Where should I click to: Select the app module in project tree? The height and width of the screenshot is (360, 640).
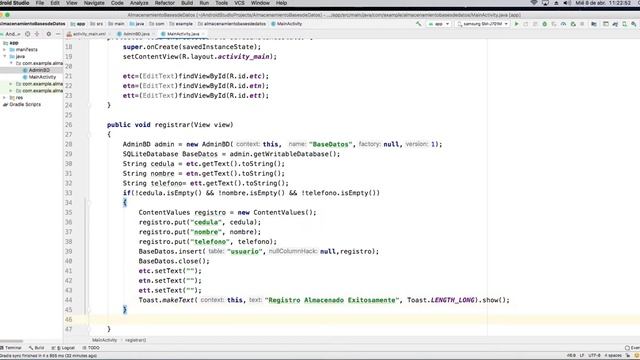click(x=14, y=43)
